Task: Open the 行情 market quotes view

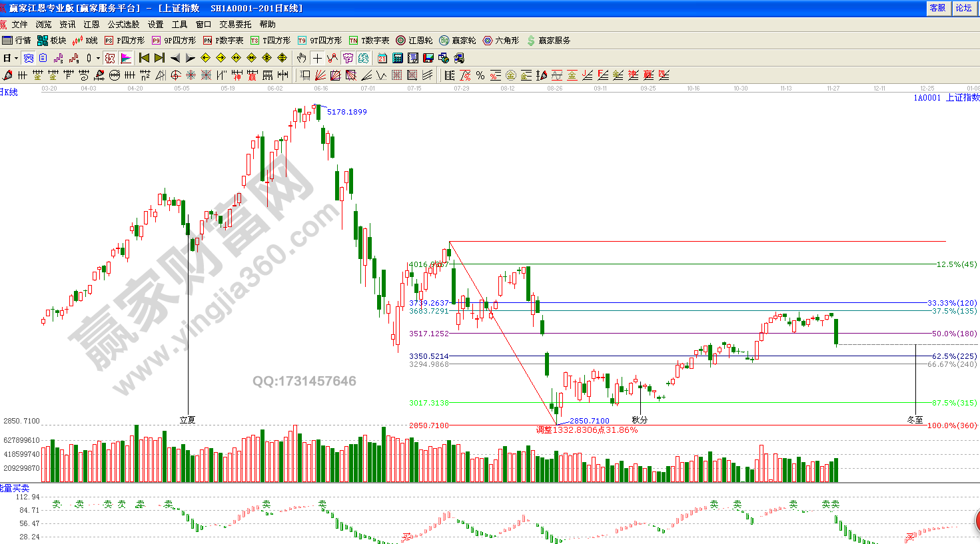Action: (x=17, y=41)
